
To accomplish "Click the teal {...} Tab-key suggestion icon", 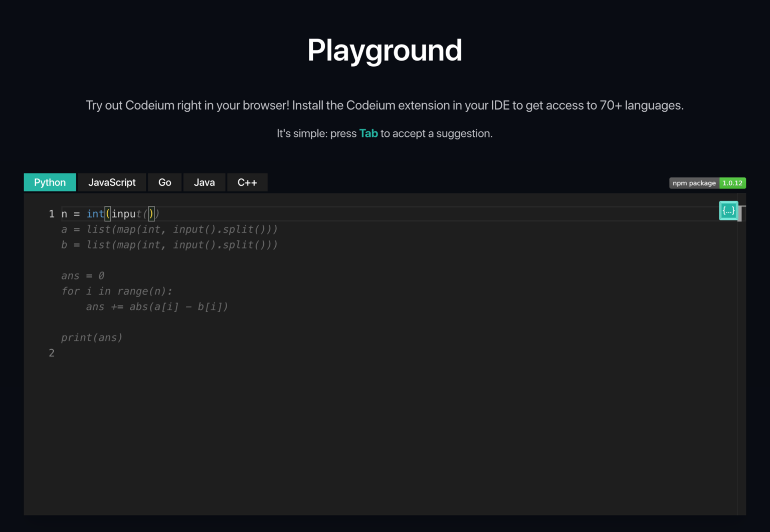I will [x=728, y=210].
